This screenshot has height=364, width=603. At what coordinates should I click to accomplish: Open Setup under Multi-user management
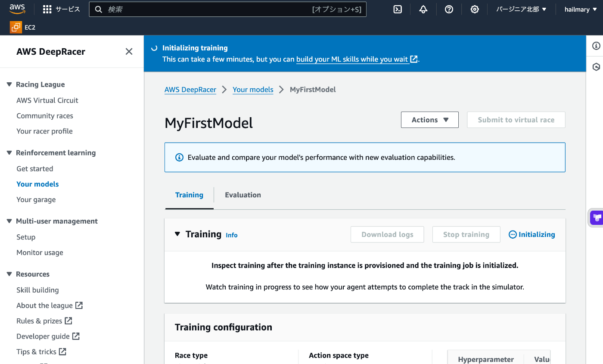click(26, 237)
